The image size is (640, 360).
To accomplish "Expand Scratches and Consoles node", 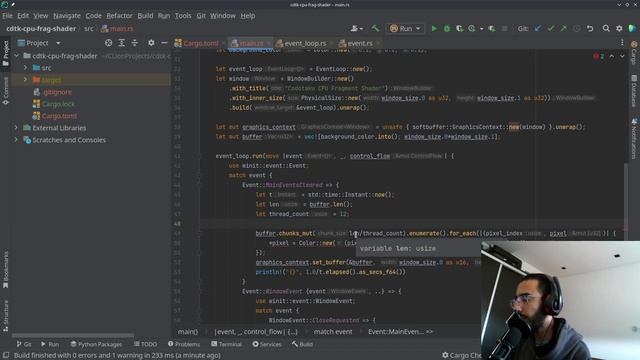I will [16, 140].
